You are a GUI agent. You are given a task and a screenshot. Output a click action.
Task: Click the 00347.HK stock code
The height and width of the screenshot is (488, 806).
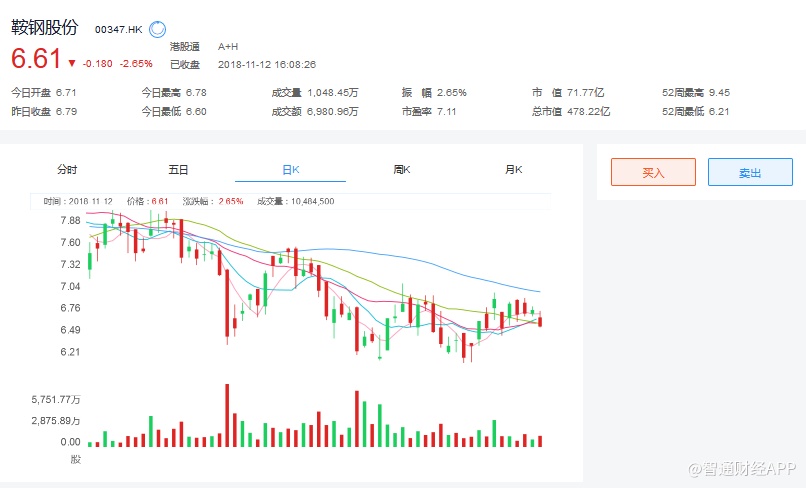point(118,30)
